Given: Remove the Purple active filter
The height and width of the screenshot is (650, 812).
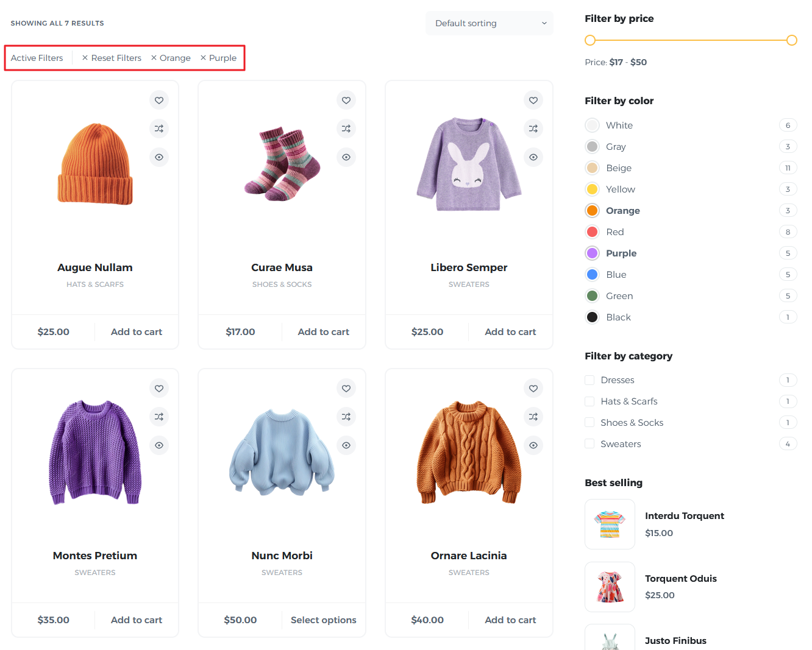Looking at the screenshot, I should 218,57.
